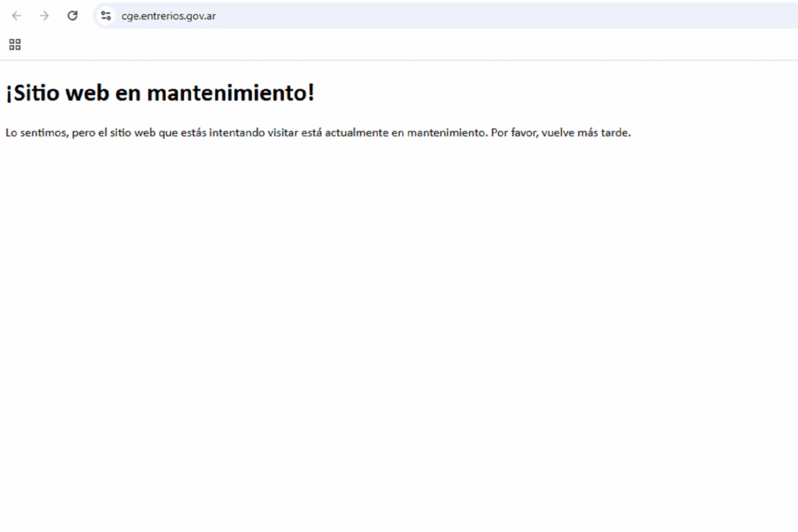Click "mantenimiento!" in the heading
This screenshot has height=532, width=798.
click(231, 93)
